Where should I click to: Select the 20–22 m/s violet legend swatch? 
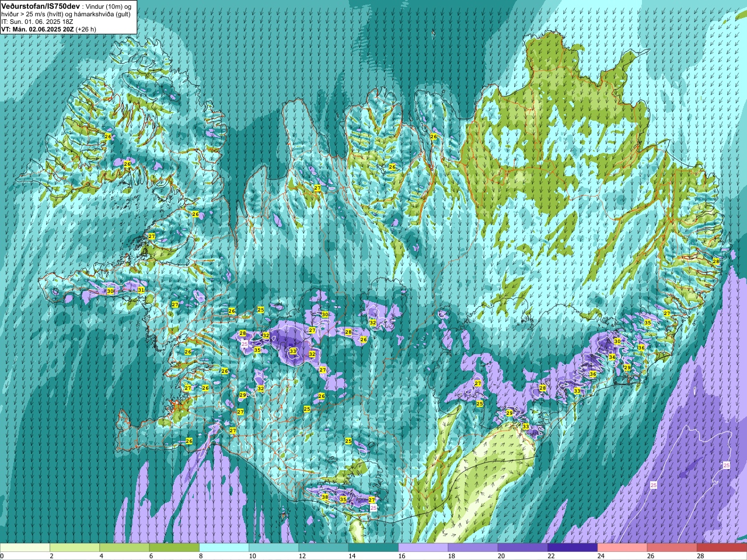523,548
